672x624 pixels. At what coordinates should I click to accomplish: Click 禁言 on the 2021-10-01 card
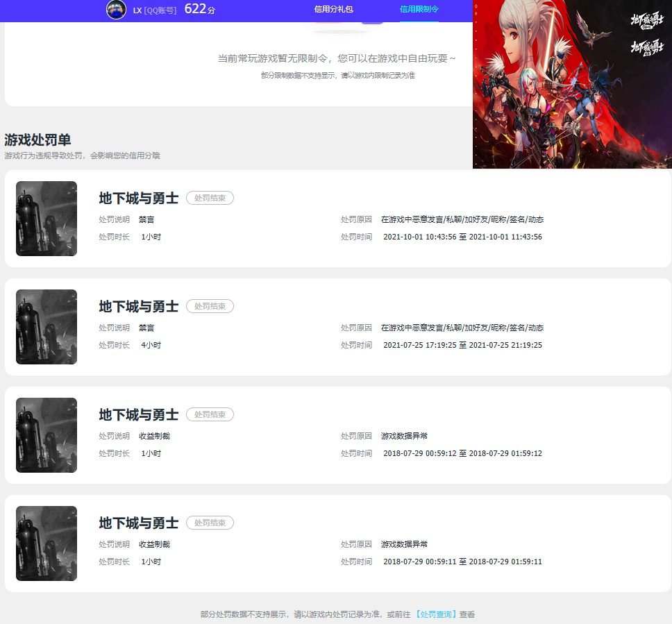coord(146,219)
